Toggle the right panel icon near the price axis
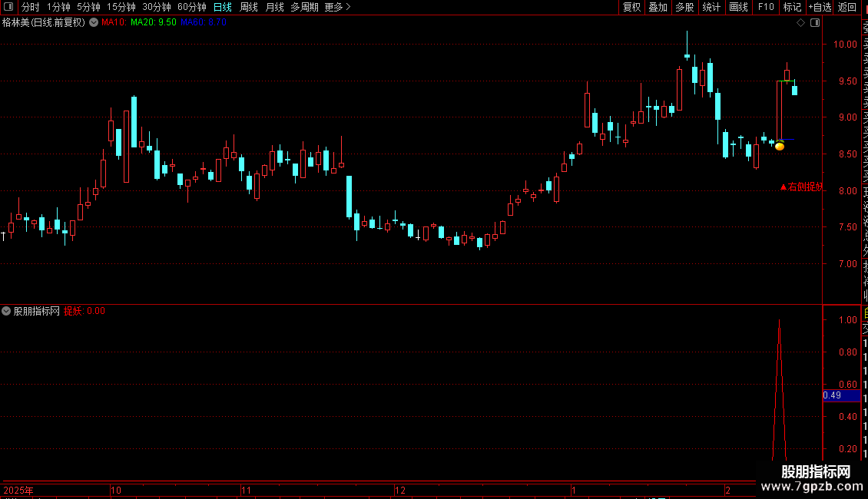The image size is (868, 499). click(815, 23)
